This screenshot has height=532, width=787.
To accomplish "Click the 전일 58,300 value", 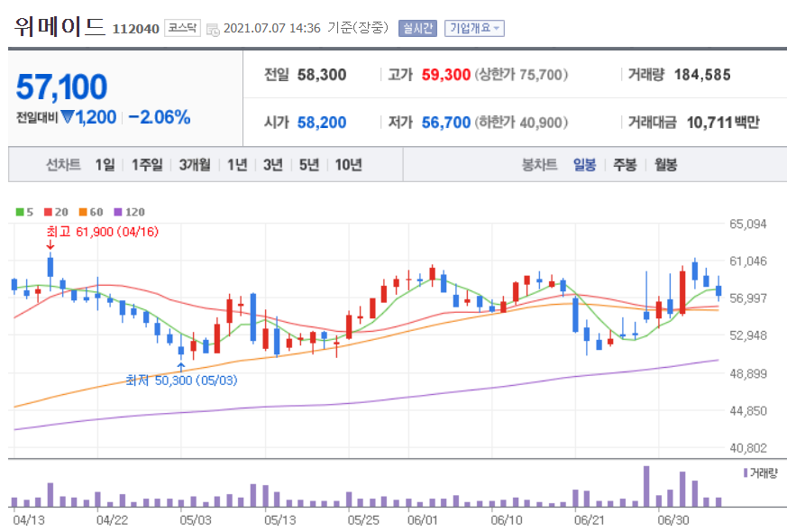I will tap(322, 75).
